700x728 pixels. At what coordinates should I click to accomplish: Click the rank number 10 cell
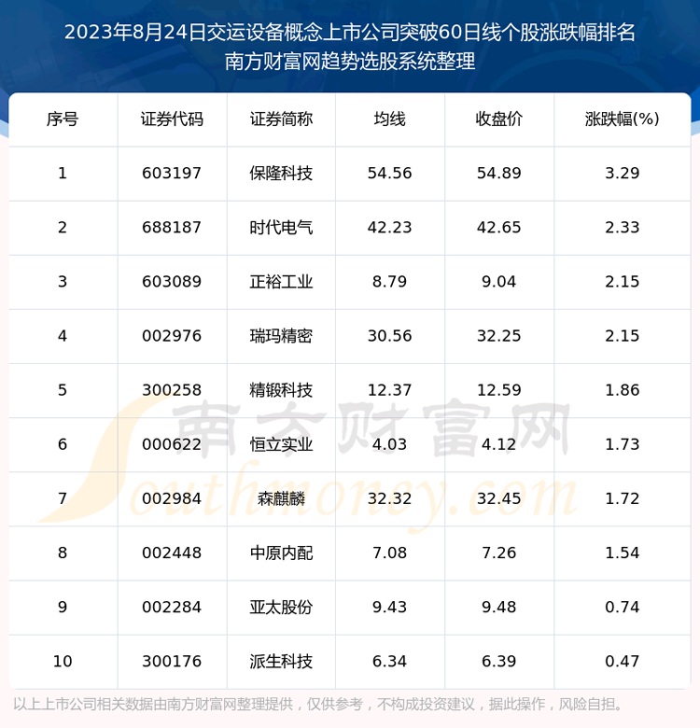[63, 661]
